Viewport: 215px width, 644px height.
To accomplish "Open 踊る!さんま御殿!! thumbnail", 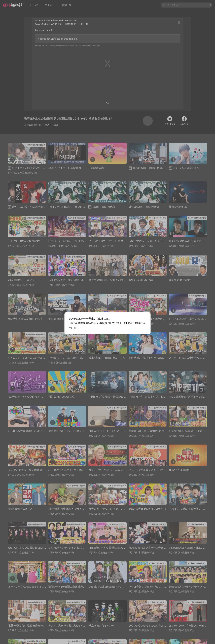I will tap(188, 455).
